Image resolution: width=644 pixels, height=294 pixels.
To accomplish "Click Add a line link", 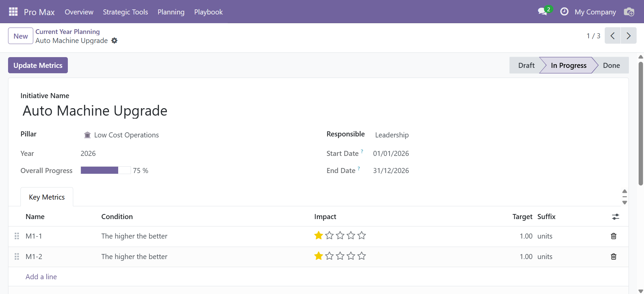I will click(x=41, y=277).
